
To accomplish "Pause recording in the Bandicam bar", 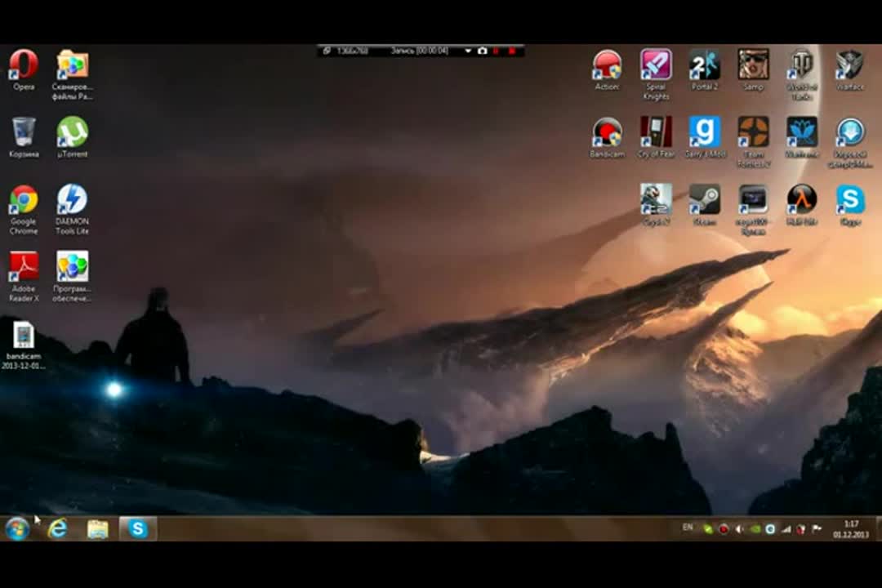I will click(497, 51).
